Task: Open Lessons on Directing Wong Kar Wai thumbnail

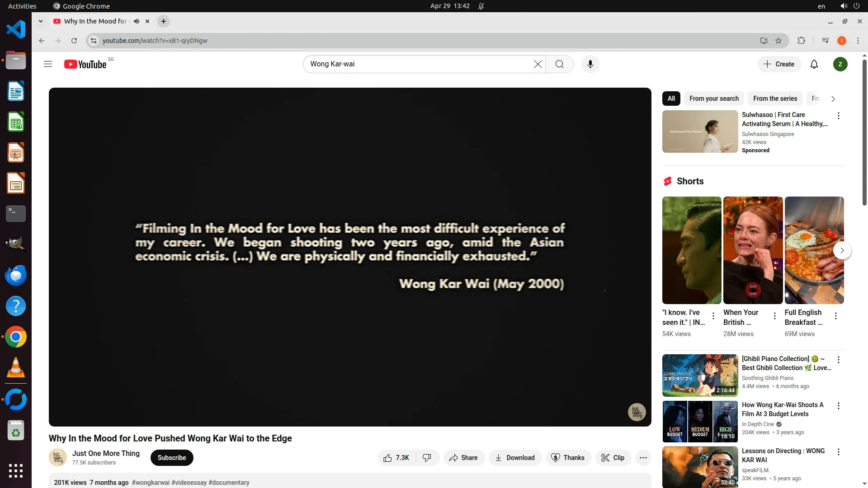Action: [x=700, y=467]
